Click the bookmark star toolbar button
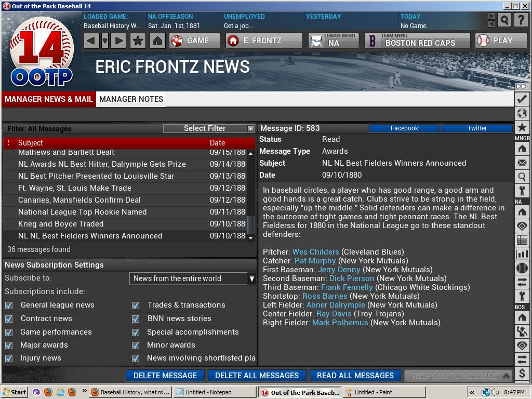This screenshot has width=532, height=399. point(138,41)
